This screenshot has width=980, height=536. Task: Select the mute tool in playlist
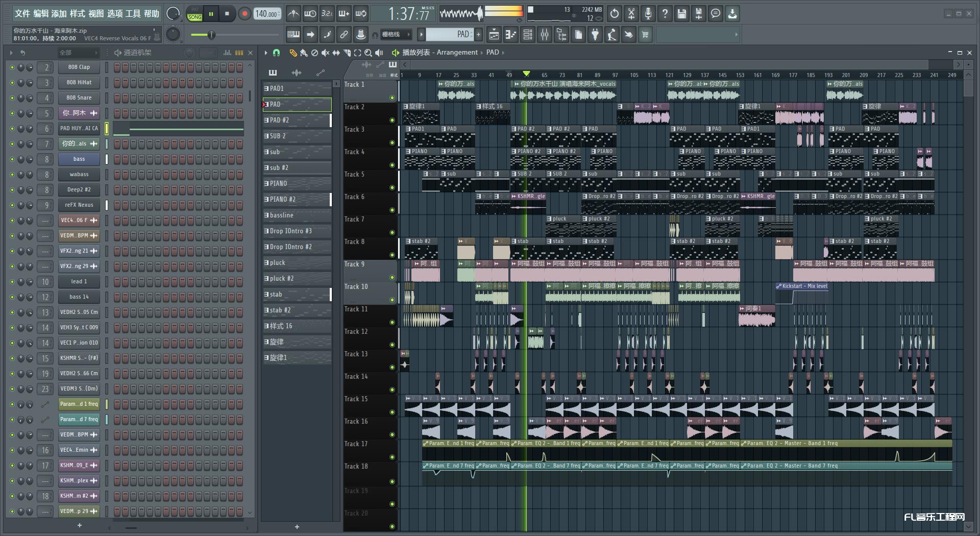pyautogui.click(x=325, y=53)
